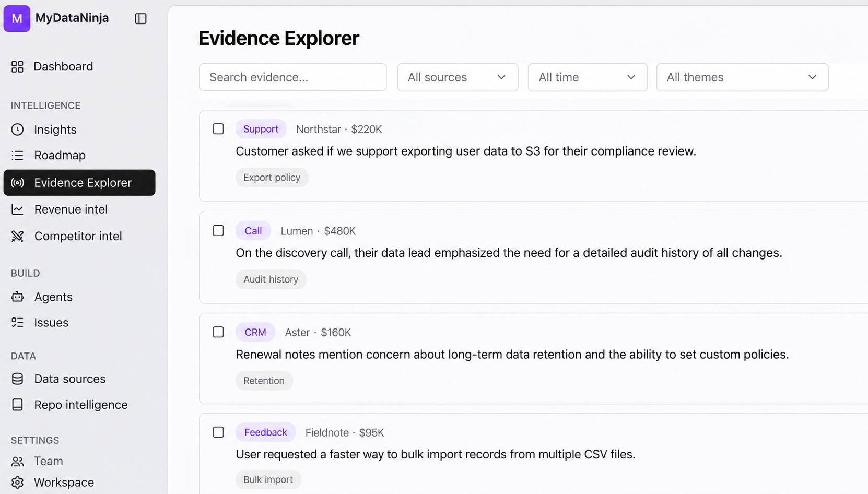Click the discovery call audit history sentence
Image resolution: width=868 pixels, height=494 pixels.
pos(509,253)
